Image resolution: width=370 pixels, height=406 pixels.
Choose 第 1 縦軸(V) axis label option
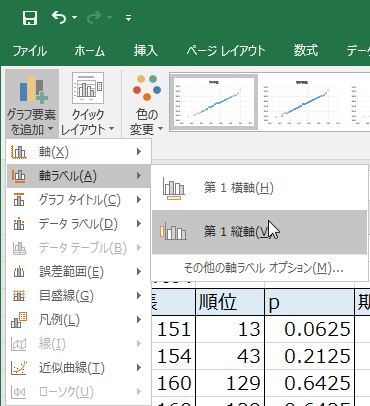pos(259,232)
